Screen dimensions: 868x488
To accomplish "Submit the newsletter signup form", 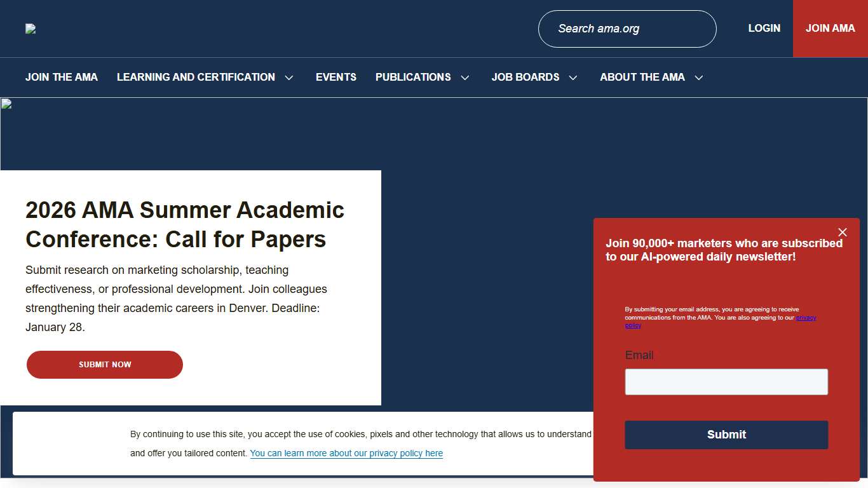I will coord(726,435).
